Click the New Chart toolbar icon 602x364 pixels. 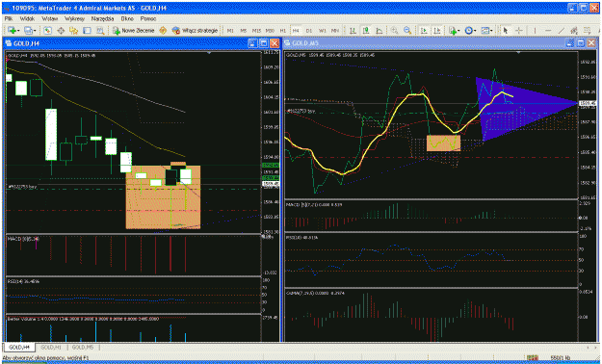(12, 31)
